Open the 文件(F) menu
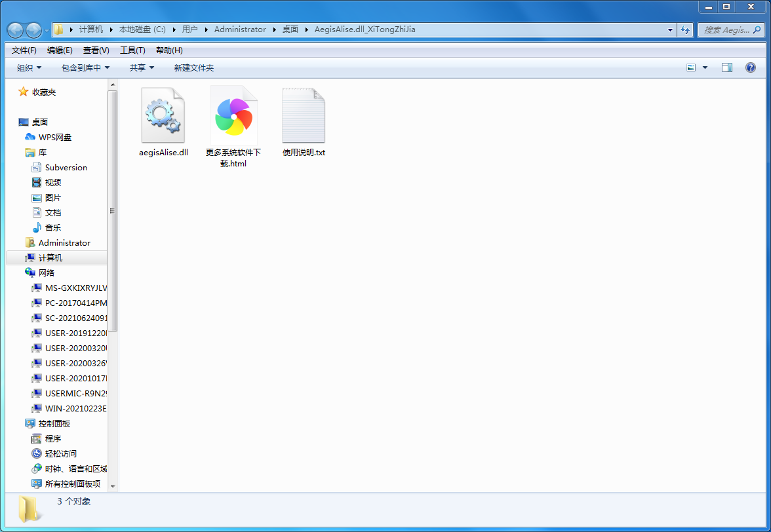The image size is (771, 532). tap(24, 50)
